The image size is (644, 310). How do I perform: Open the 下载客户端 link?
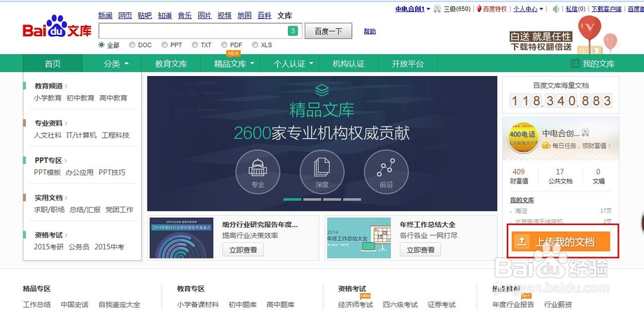606,8
